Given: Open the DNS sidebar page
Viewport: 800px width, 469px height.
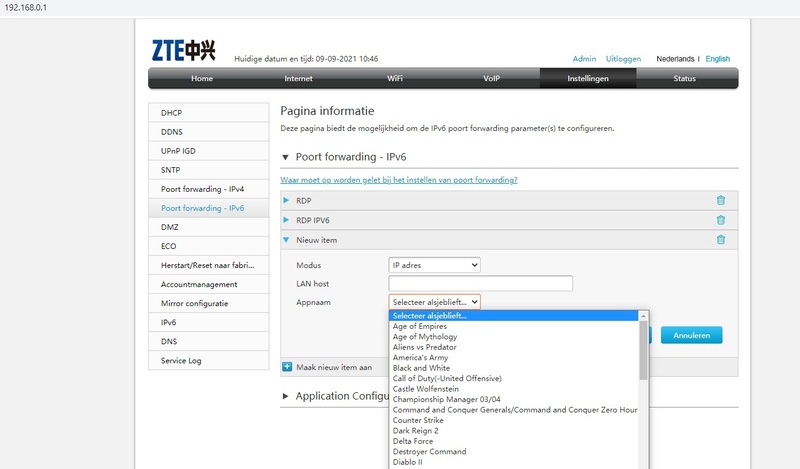Looking at the screenshot, I should [x=209, y=341].
